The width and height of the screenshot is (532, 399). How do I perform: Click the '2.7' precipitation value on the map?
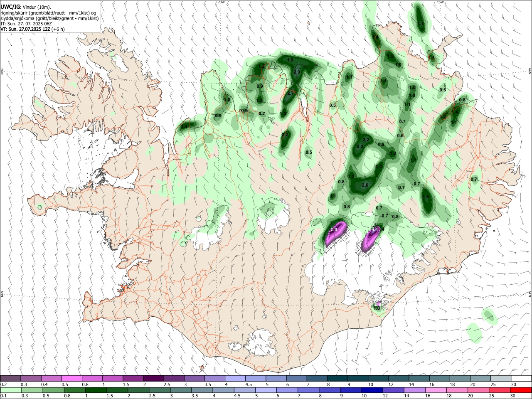click(x=291, y=94)
